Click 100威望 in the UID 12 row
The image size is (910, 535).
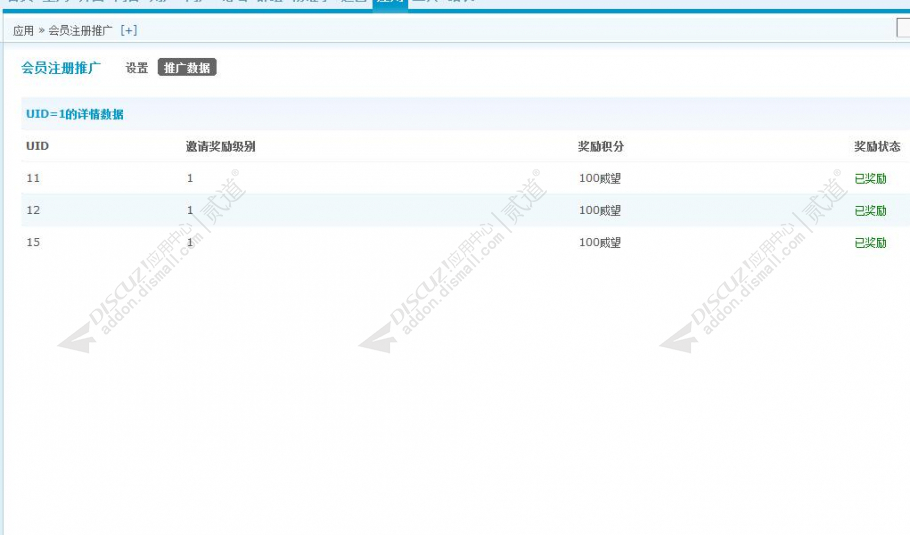tap(600, 211)
